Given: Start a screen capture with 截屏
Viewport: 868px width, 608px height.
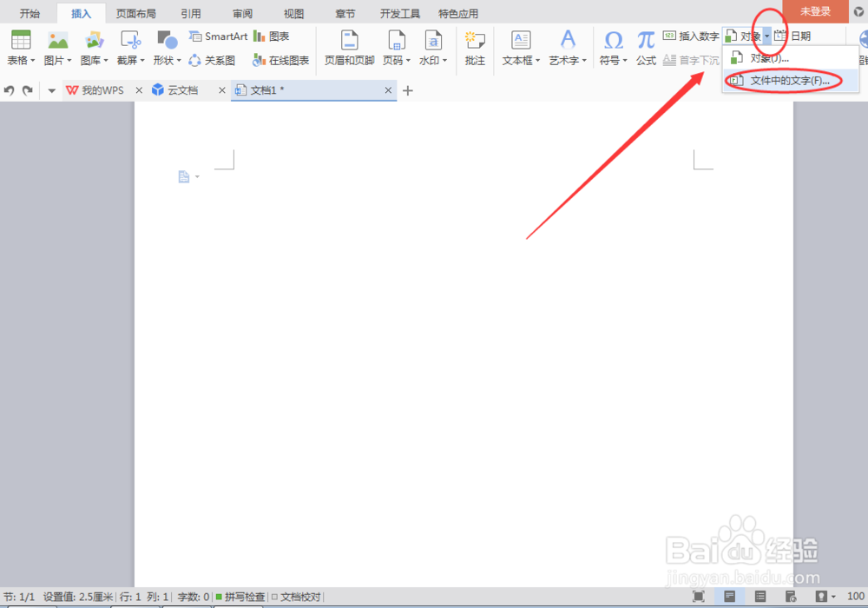Looking at the screenshot, I should tap(131, 41).
